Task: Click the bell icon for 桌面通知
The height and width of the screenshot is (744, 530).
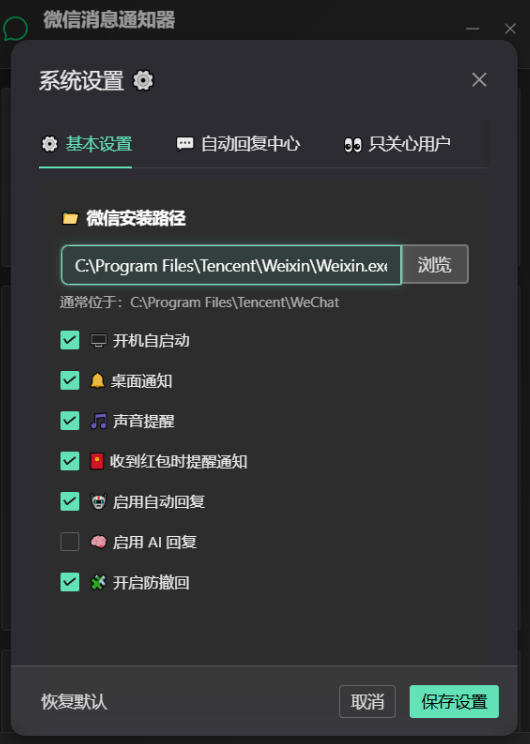Action: pyautogui.click(x=97, y=381)
